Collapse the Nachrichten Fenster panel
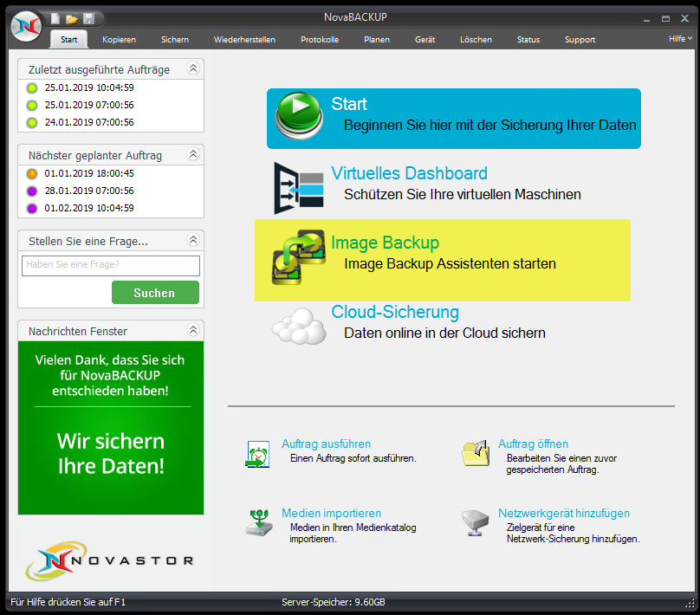Image resolution: width=700 pixels, height=615 pixels. pyautogui.click(x=193, y=330)
